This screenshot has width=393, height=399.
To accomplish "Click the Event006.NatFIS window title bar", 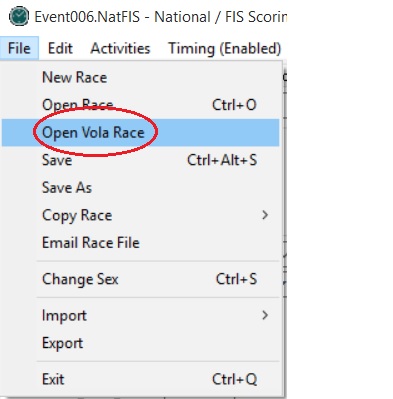I will point(160,17).
